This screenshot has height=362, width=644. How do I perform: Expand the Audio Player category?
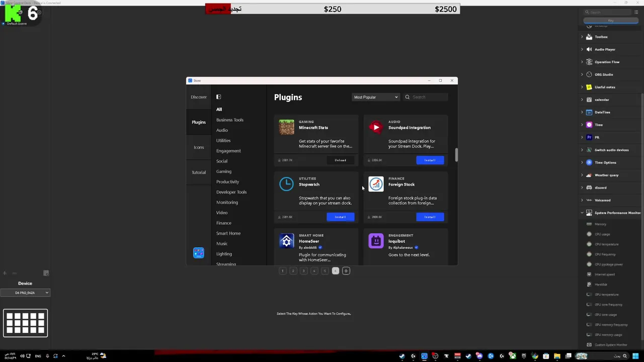click(x=582, y=49)
